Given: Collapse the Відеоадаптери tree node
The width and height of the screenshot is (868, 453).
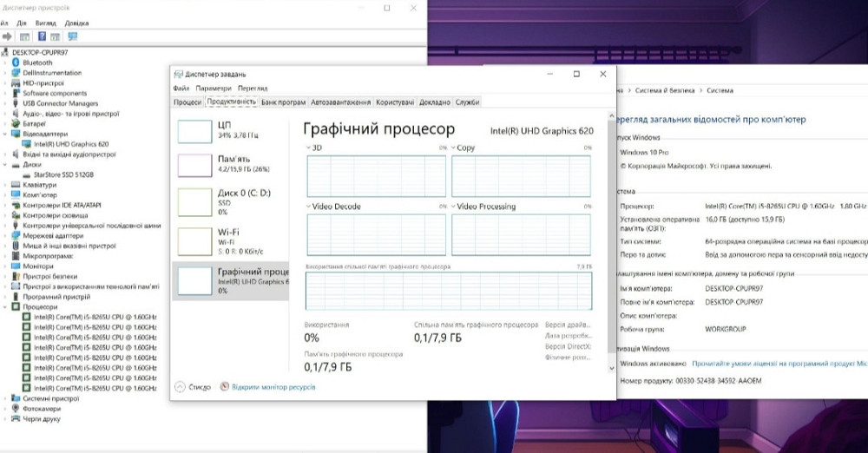Looking at the screenshot, I should click(x=6, y=135).
